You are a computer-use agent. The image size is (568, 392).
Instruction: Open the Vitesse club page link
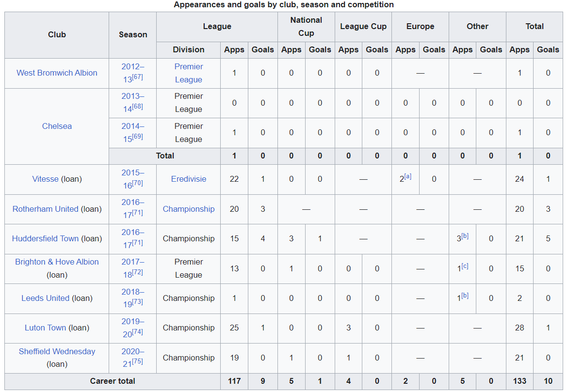point(45,179)
